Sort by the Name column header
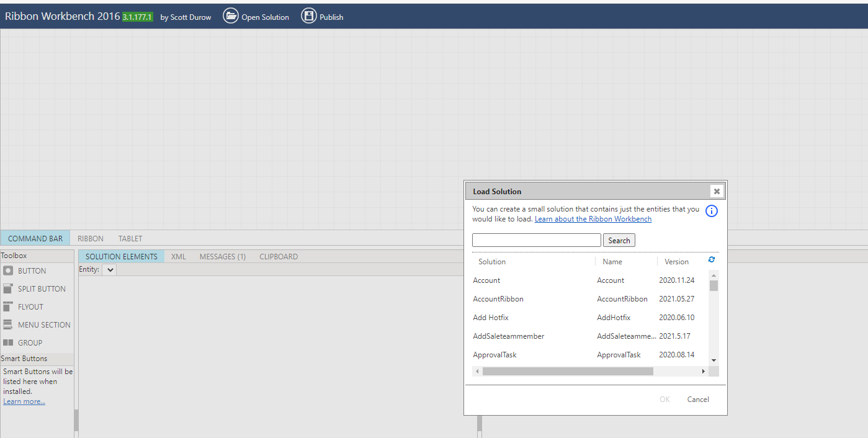 (612, 262)
